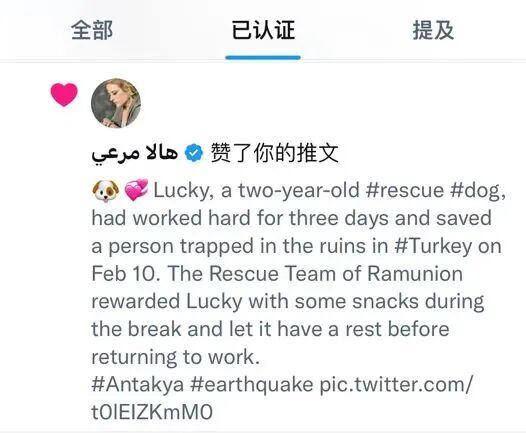Click the blue verified badge icon
The image size is (526, 433).
(194, 153)
